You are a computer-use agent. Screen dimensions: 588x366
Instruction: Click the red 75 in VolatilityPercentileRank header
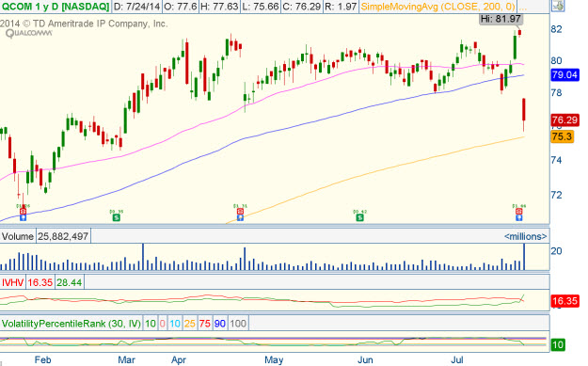[205, 324]
